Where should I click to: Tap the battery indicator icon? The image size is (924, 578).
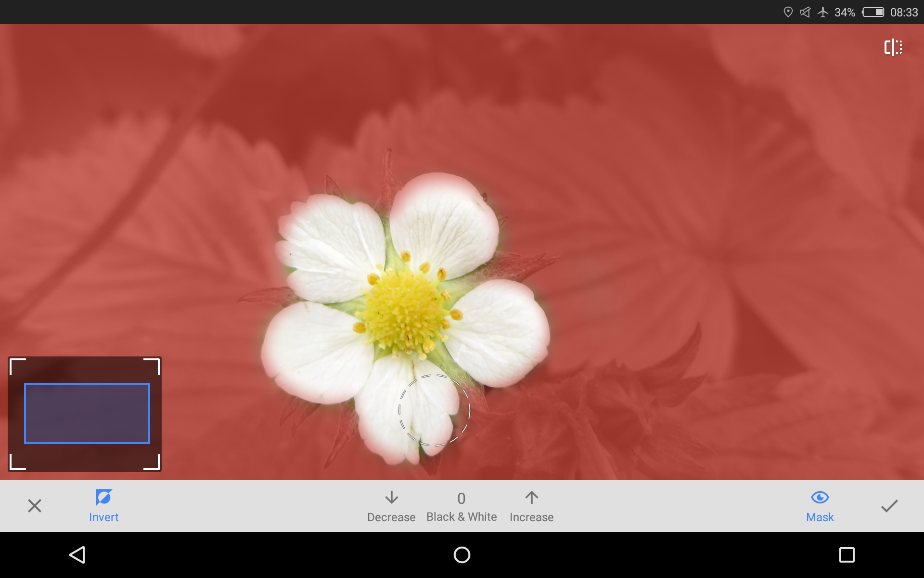pyautogui.click(x=873, y=12)
